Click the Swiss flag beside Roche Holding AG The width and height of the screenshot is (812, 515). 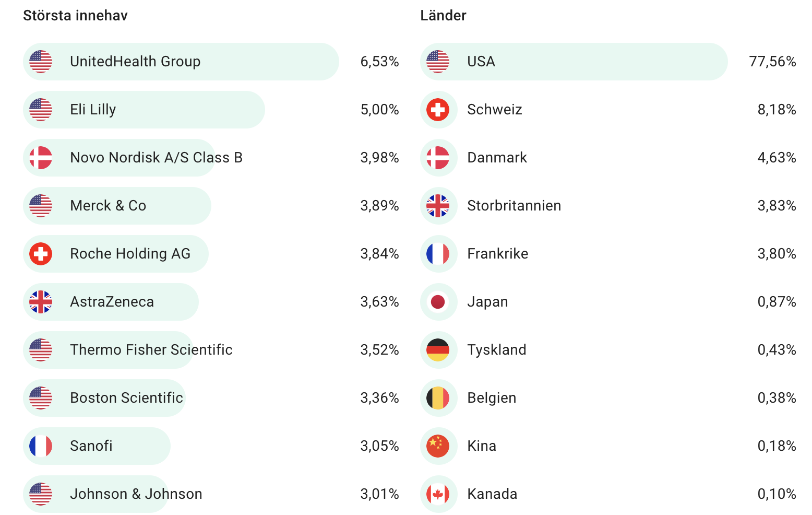[x=41, y=254]
